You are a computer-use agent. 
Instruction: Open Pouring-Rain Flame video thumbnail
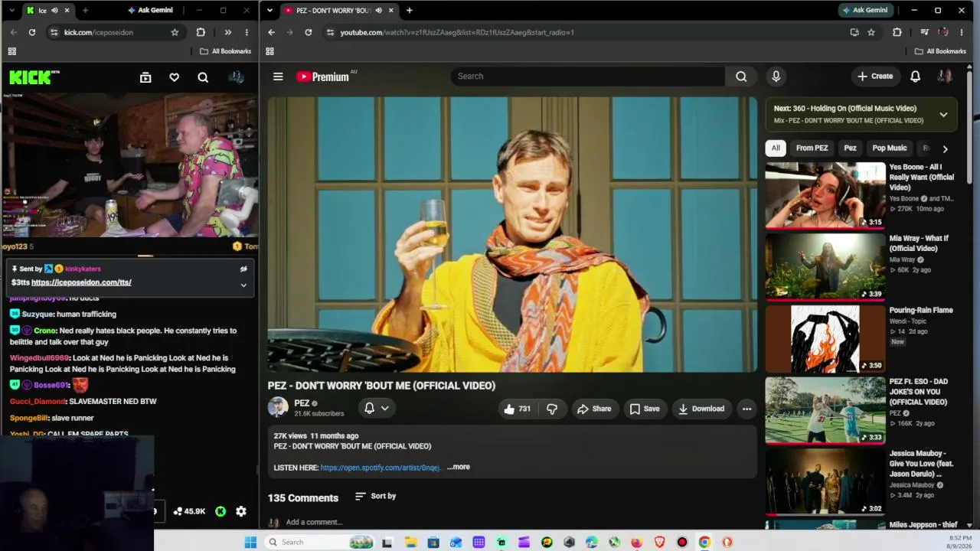(825, 338)
